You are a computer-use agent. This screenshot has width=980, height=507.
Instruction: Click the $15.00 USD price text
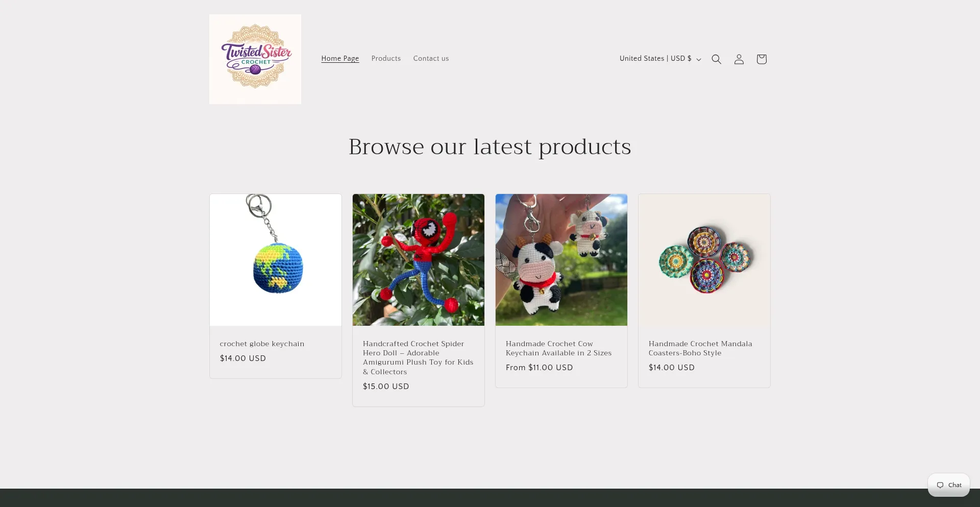pyautogui.click(x=386, y=387)
